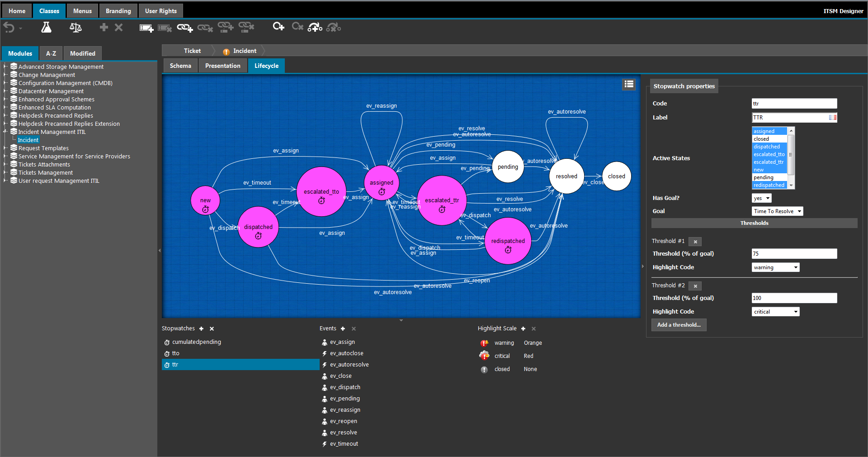Click the flask test icon in toolbar
Screen dimensions: 868x457
[46, 27]
